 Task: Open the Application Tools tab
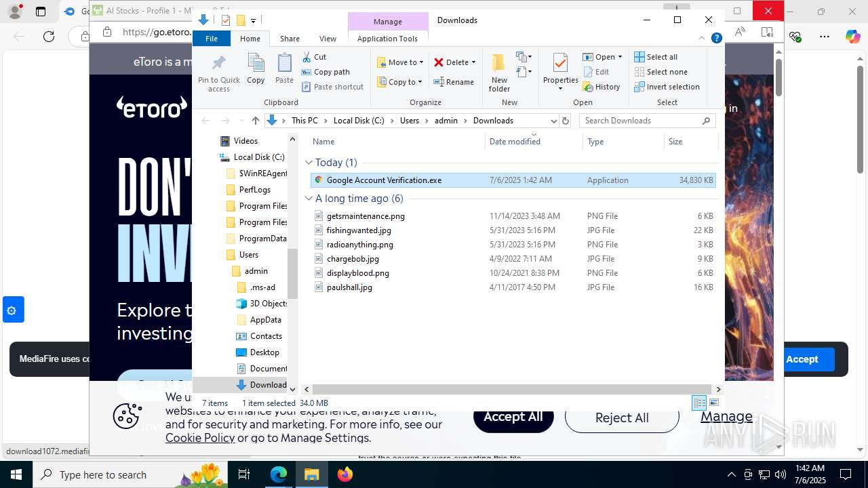(x=387, y=39)
